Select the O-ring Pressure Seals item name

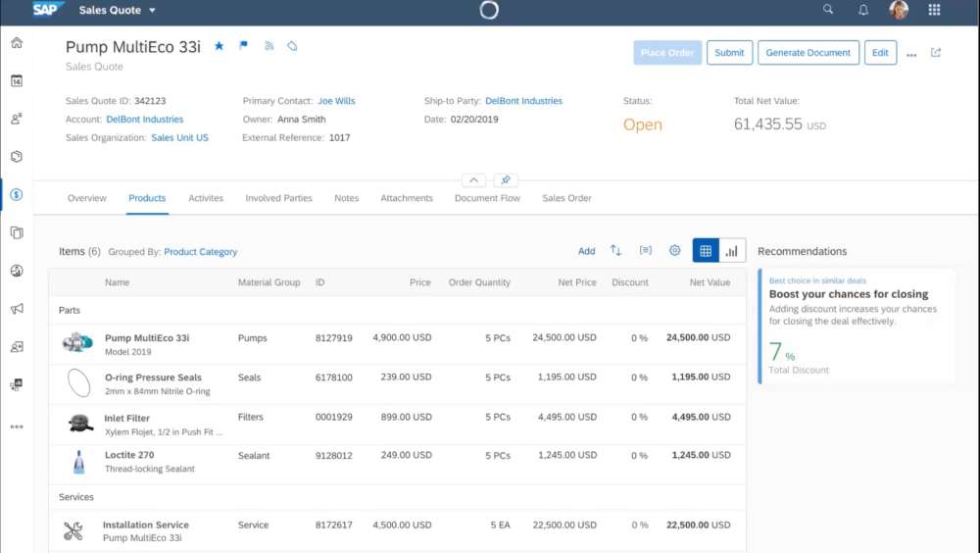point(153,377)
